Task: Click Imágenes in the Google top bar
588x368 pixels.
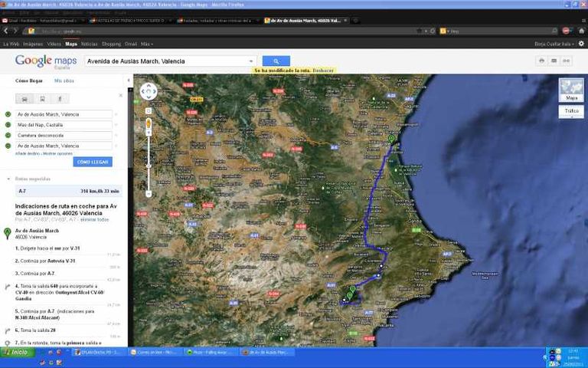Action: coord(33,44)
